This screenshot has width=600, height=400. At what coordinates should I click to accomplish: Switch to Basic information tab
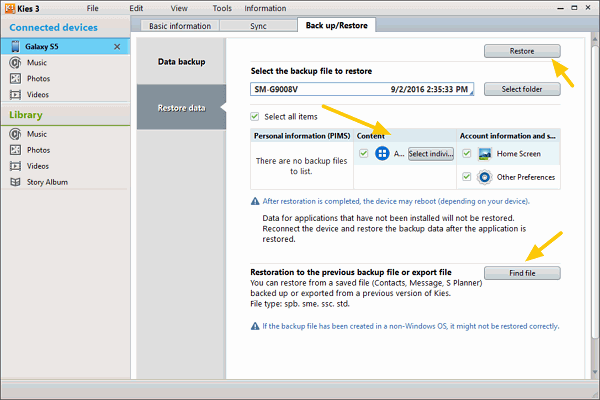180,26
